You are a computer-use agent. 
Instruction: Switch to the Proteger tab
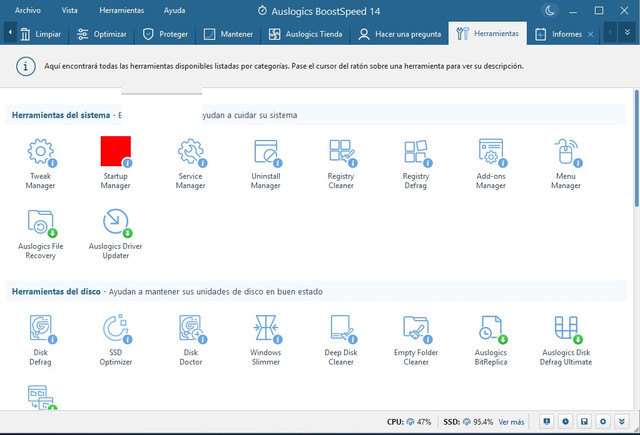(x=165, y=34)
